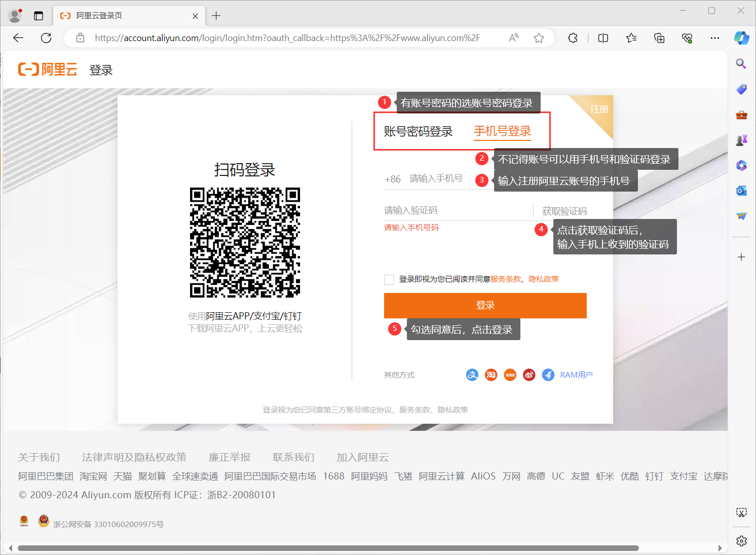The height and width of the screenshot is (555, 756).
Task: Click the 注册 corner link
Action: (599, 109)
